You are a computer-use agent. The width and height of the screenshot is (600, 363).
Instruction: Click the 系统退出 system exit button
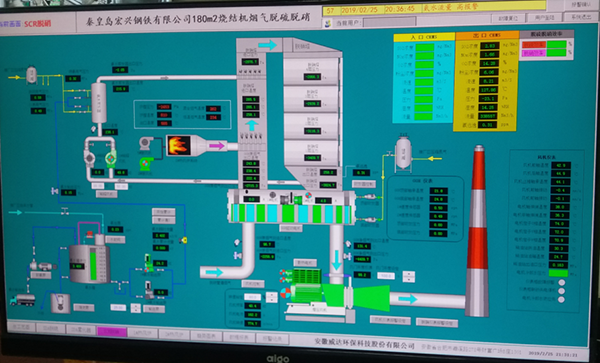coord(582,17)
